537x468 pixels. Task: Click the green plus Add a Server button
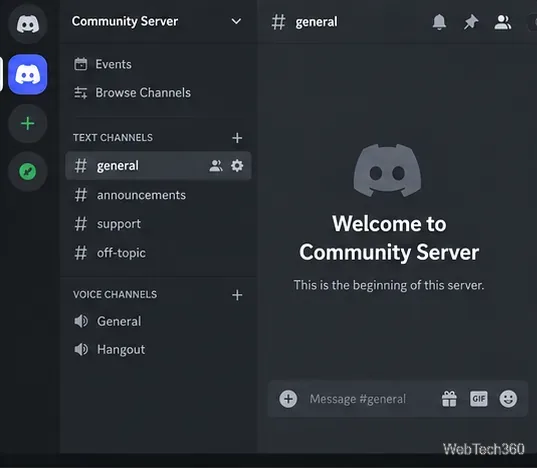(28, 124)
